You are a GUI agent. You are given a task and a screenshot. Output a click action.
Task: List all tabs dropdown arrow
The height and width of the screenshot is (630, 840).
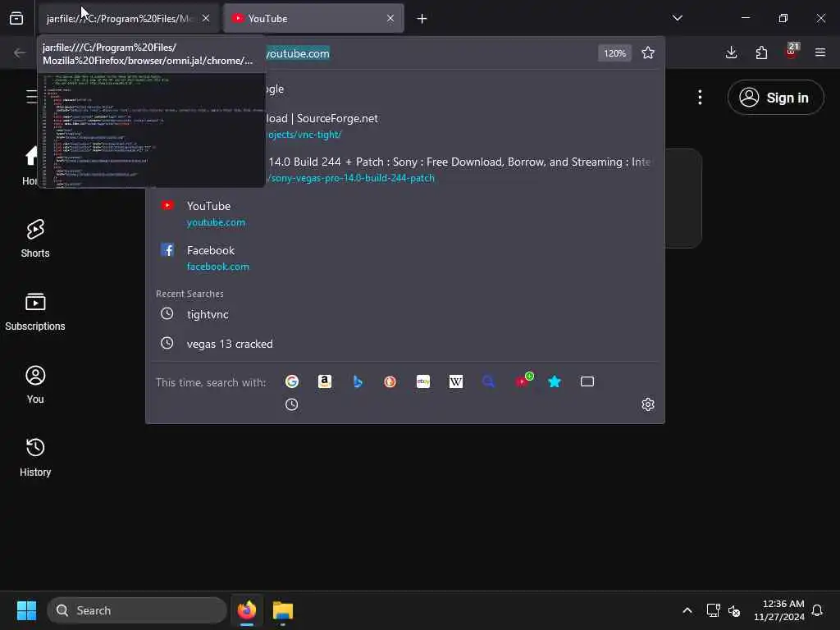tap(677, 18)
